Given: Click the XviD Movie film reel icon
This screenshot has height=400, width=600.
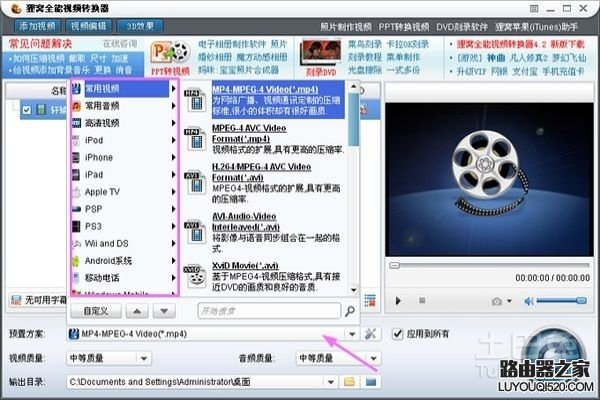Looking at the screenshot, I should click(195, 276).
